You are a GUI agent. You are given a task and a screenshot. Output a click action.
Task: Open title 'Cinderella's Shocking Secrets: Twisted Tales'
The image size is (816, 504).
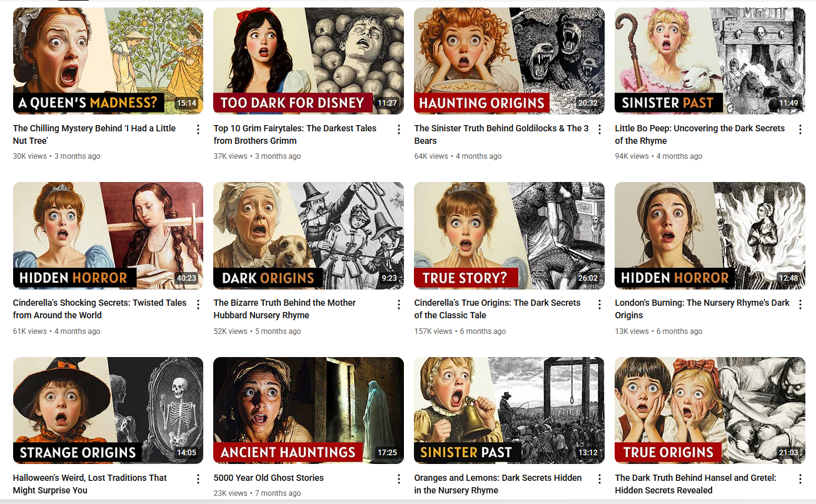click(100, 309)
